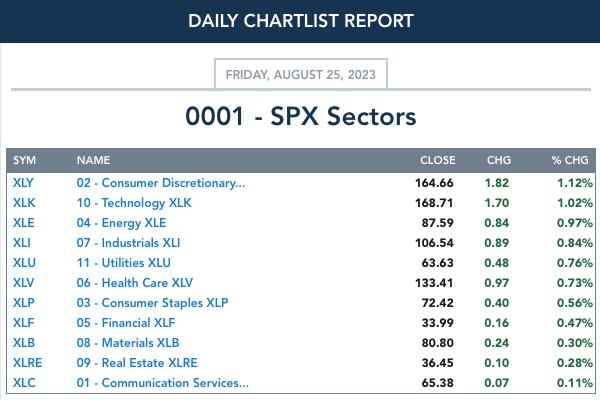This screenshot has width=600, height=400.
Task: Open 10 - Technology XLK chart
Action: pyautogui.click(x=134, y=203)
